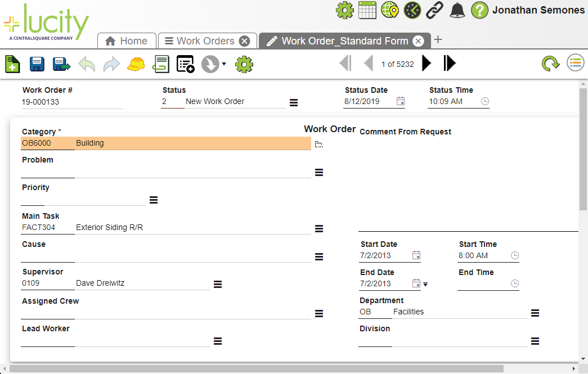The width and height of the screenshot is (588, 374).
Task: Open Status Date calendar picker
Action: (x=401, y=101)
